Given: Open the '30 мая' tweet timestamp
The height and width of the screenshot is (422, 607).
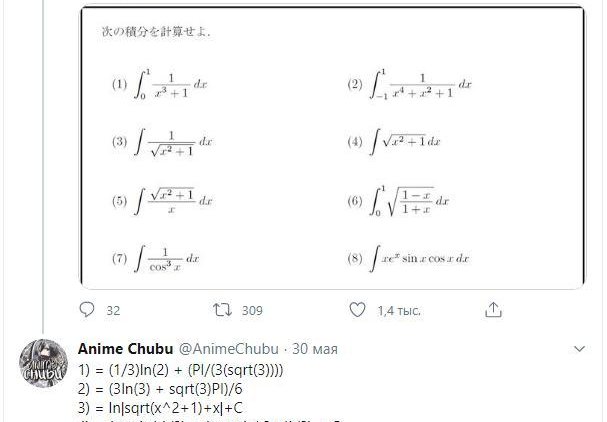Looking at the screenshot, I should tap(316, 349).
